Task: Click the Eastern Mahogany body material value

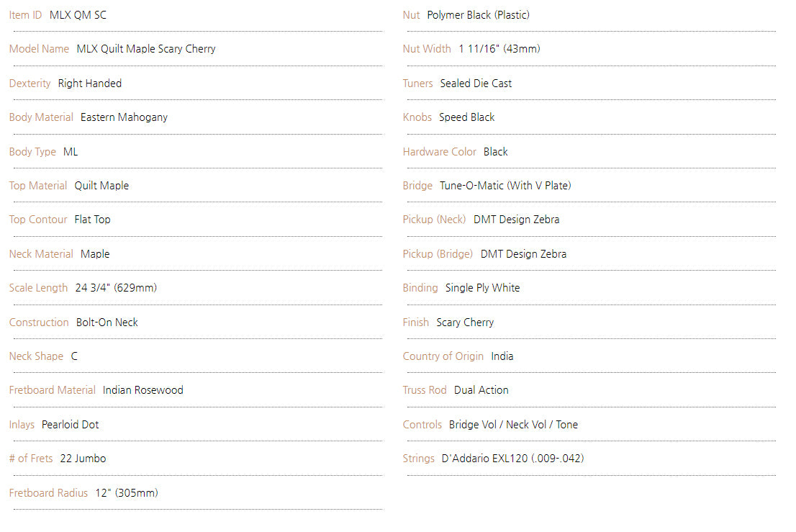Action: click(x=124, y=117)
